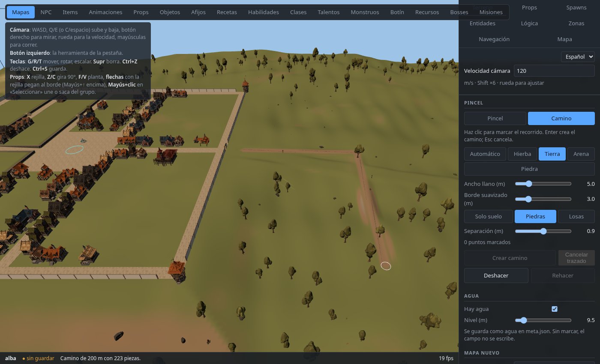Switch to the NPC tab
Screen dimensions: 600x364
[46, 12]
